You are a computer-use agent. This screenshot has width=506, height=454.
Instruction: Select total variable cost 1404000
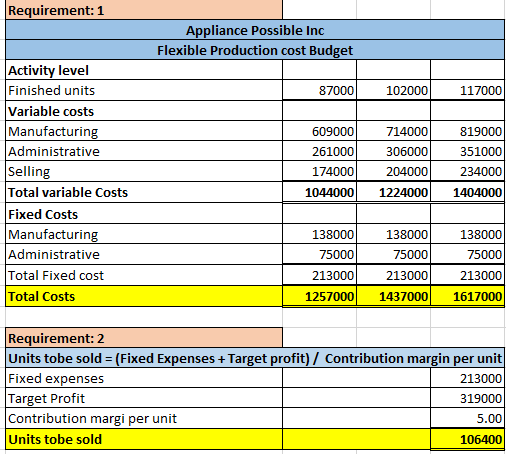tap(467, 192)
